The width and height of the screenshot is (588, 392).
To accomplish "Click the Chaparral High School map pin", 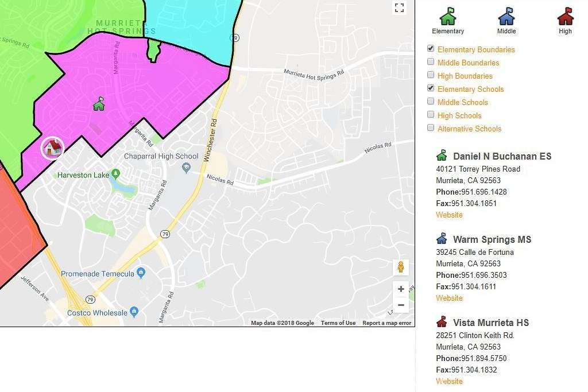I will 186,167.
